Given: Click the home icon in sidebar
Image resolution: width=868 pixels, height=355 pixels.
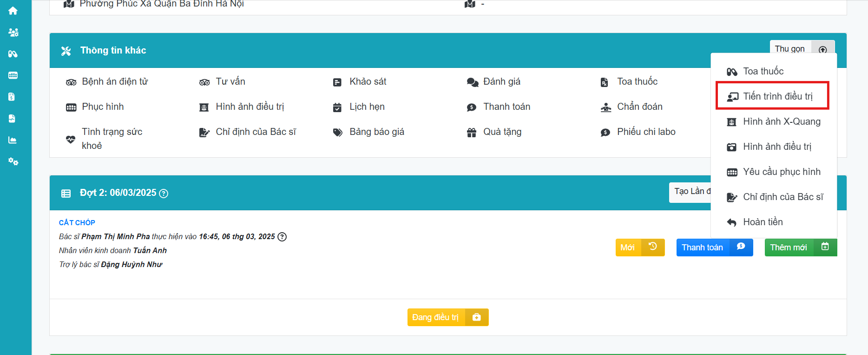Looking at the screenshot, I should [13, 11].
